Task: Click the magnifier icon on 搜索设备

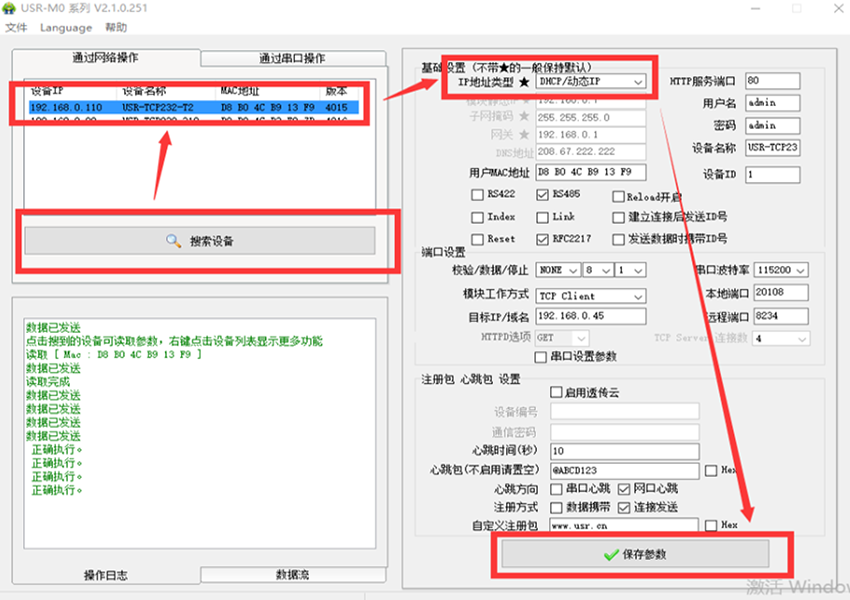Action: pos(174,241)
